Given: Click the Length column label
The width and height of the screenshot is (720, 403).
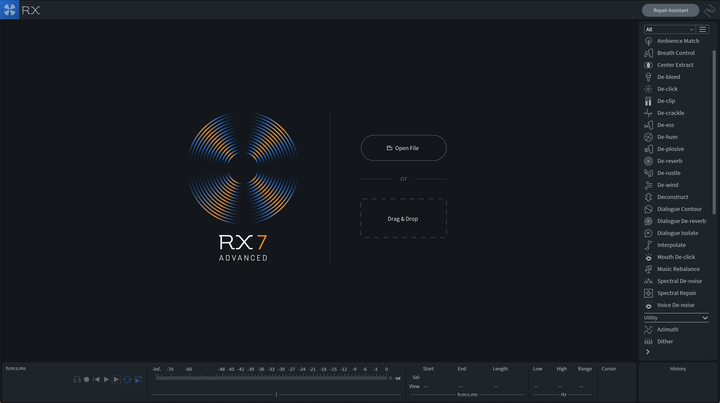Looking at the screenshot, I should pos(500,369).
